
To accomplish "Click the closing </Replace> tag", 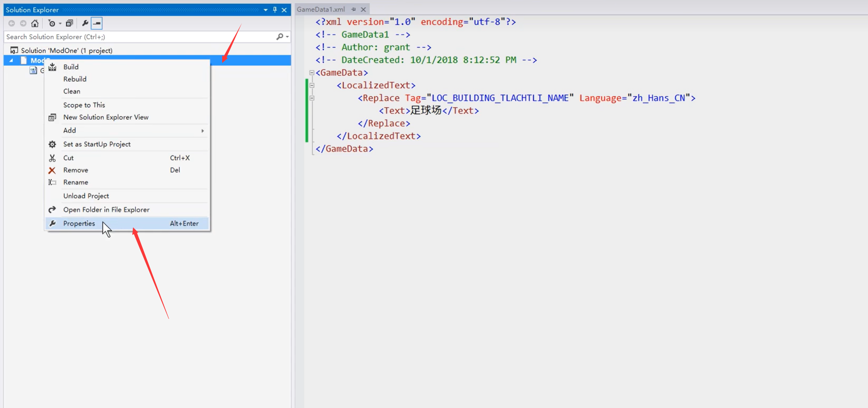I will coord(384,123).
